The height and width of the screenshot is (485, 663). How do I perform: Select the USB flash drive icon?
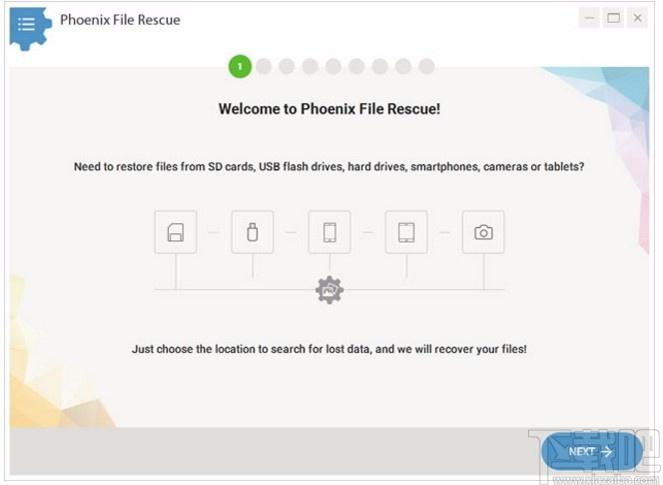click(252, 232)
